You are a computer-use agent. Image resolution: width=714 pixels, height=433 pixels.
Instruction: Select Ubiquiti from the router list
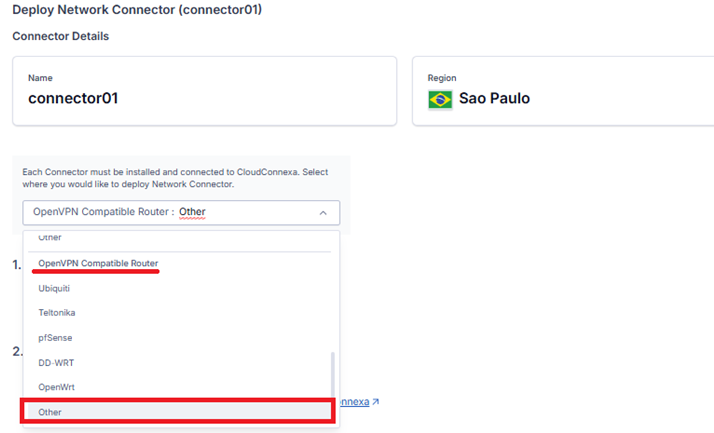[54, 288]
